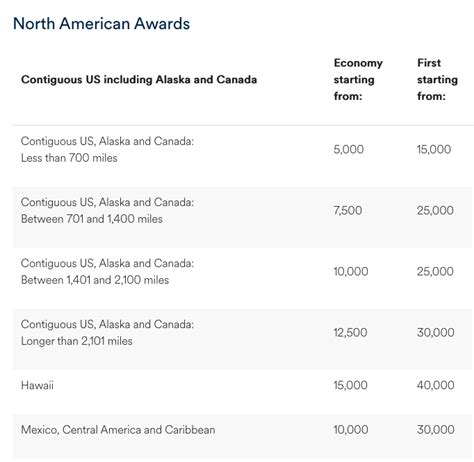
Task: Click Hawaii's 15,000 economy value
Action: point(351,385)
